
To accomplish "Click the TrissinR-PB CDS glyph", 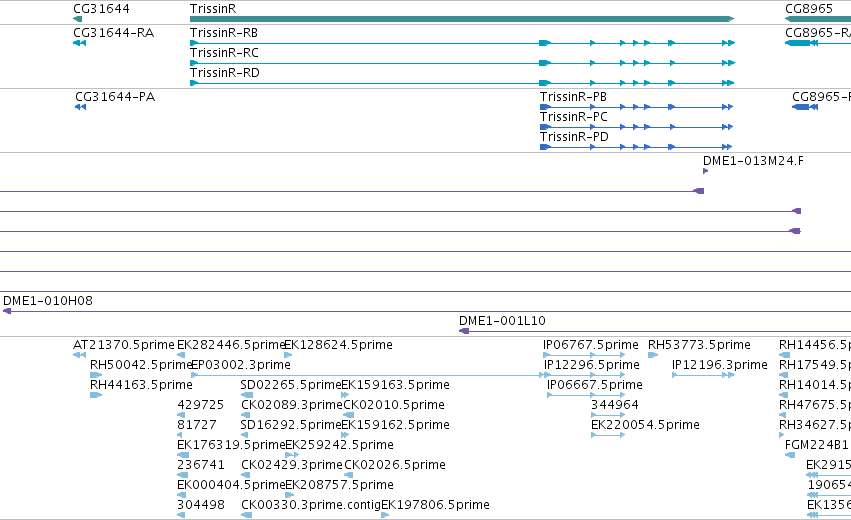I will pyautogui.click(x=637, y=107).
